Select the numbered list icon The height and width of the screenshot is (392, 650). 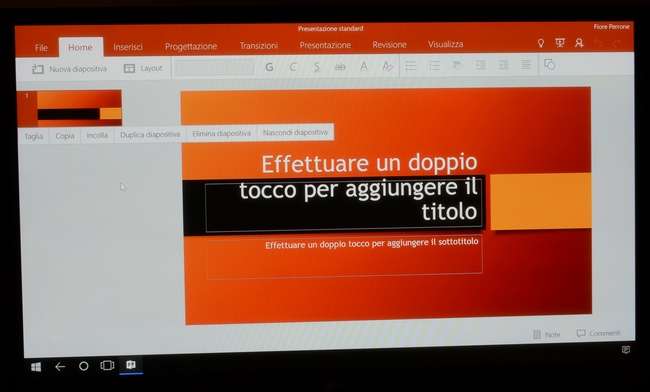click(x=434, y=65)
